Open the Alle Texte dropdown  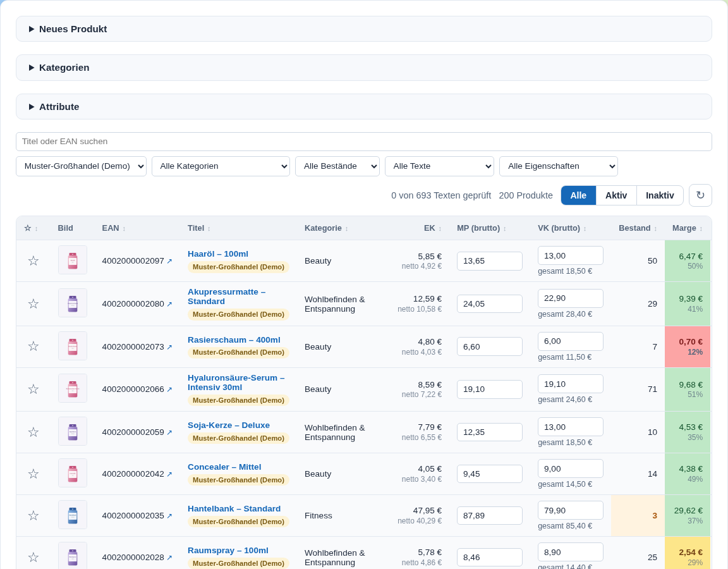coord(439,166)
